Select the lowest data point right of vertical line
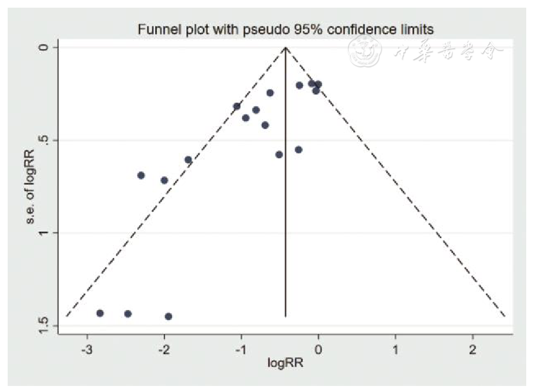This screenshot has height=392, width=535. pyautogui.click(x=299, y=150)
